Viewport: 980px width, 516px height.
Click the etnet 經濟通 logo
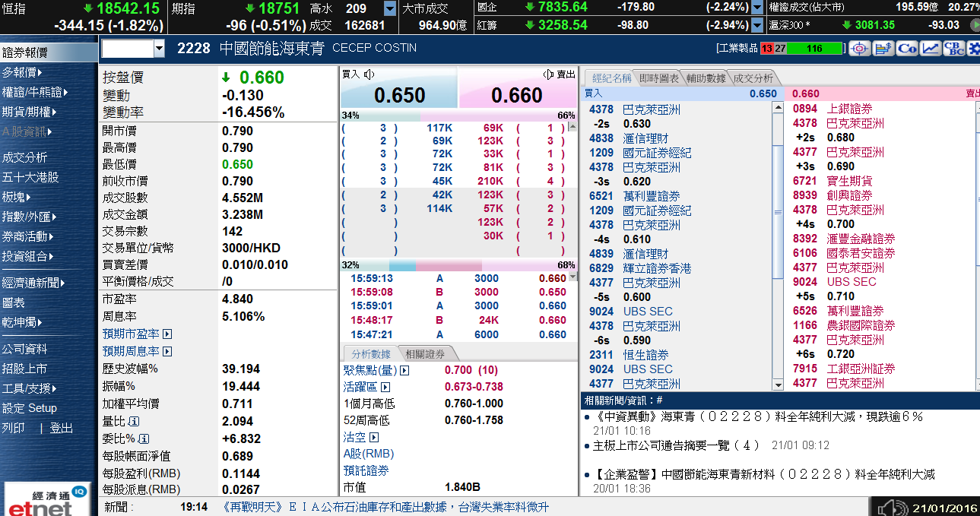click(49, 499)
